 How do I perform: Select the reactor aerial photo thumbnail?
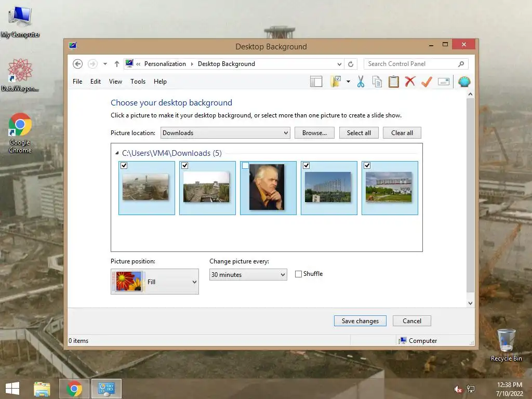(145, 187)
